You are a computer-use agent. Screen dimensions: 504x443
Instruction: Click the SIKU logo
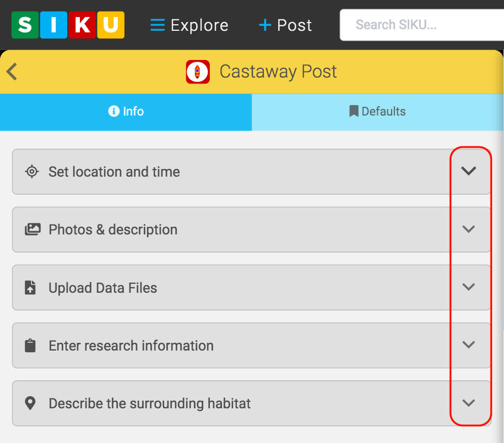68,25
